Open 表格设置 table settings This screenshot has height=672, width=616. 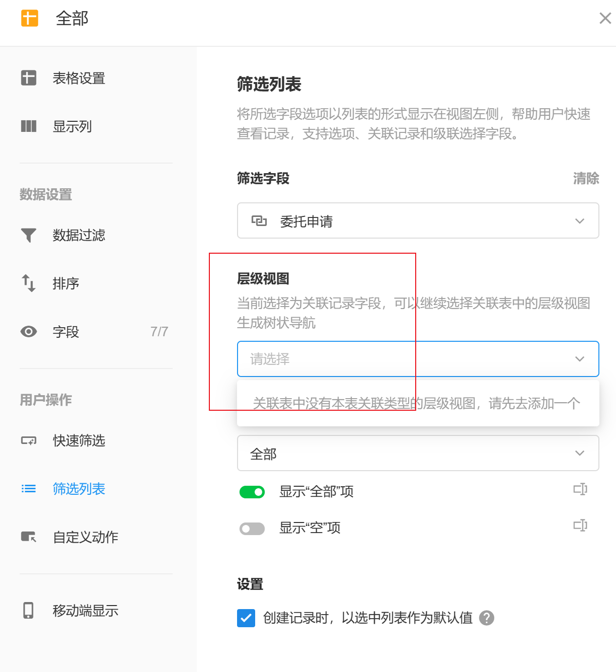(x=79, y=79)
